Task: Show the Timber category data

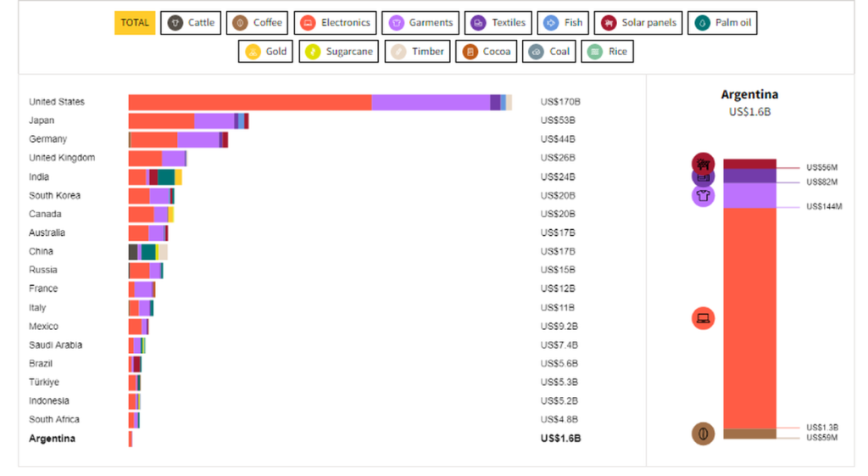Action: click(x=416, y=52)
